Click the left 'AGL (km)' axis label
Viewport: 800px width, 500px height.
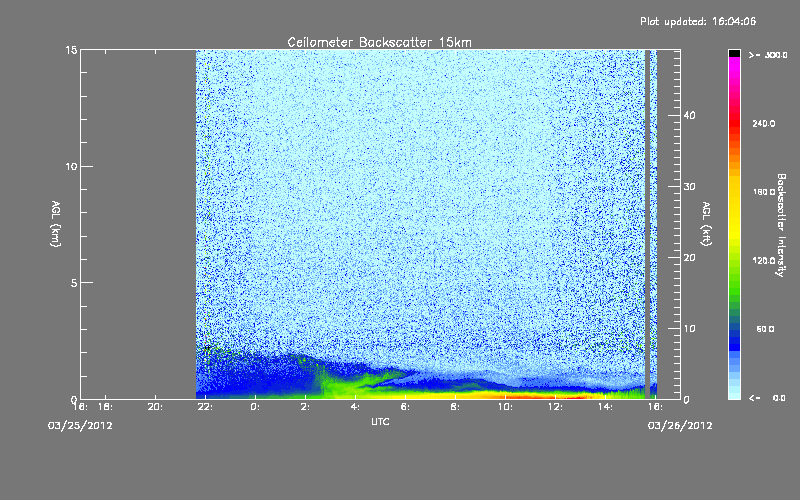pos(56,224)
